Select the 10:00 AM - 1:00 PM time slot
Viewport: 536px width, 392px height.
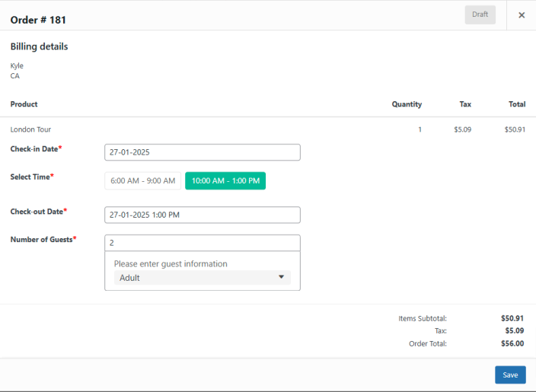pos(225,181)
